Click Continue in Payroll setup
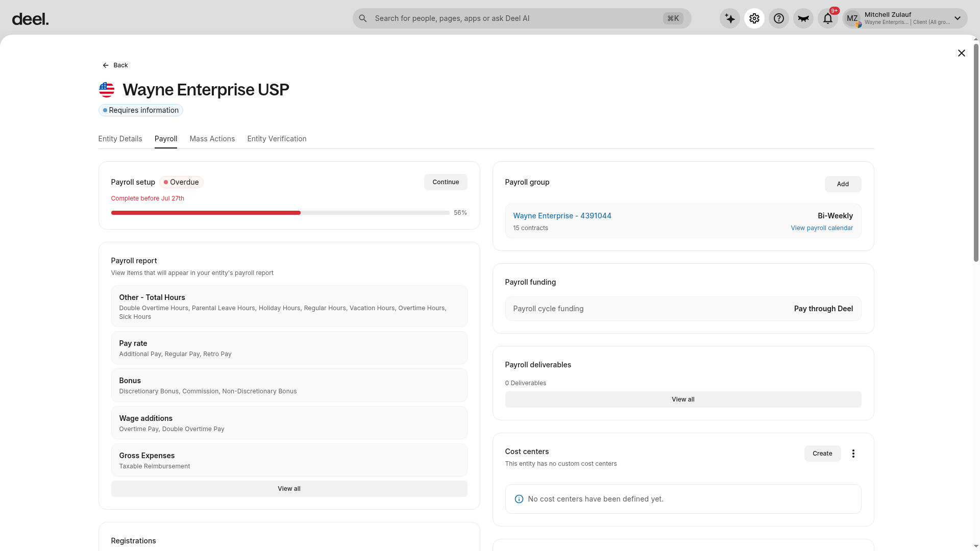Viewport: 980px width, 551px height. point(446,182)
